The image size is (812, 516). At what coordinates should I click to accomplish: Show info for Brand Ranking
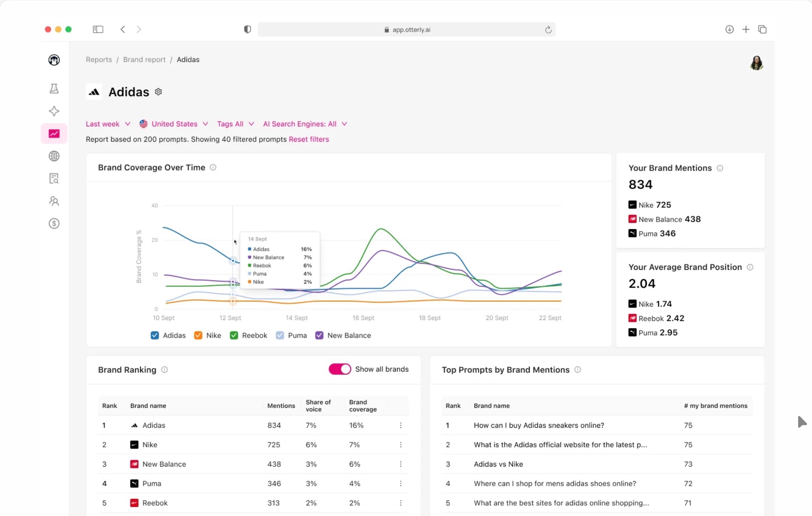click(x=165, y=370)
